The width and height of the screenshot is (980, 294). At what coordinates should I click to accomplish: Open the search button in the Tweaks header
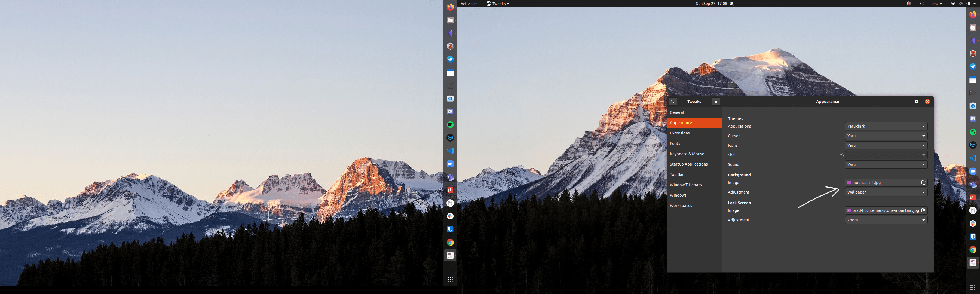click(673, 102)
